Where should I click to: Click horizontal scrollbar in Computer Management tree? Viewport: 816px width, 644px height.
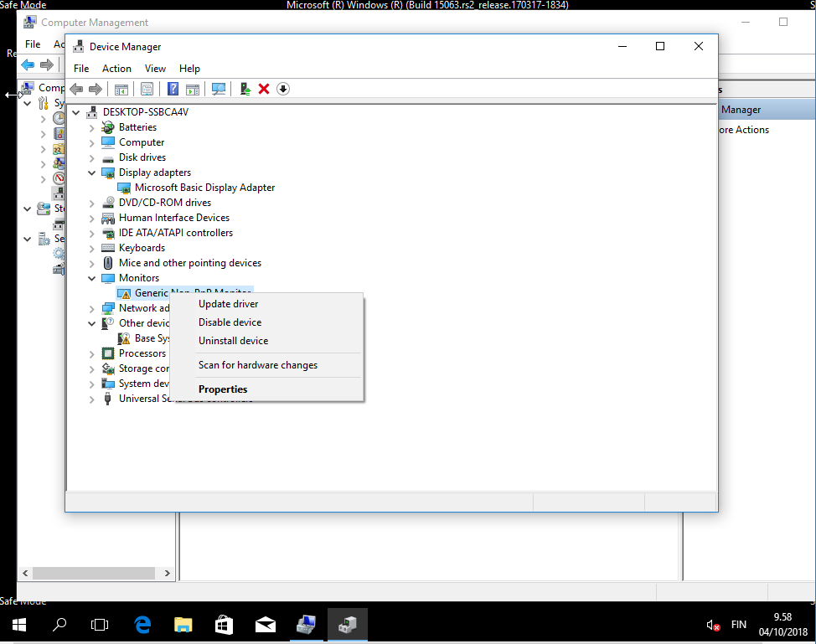(x=94, y=574)
